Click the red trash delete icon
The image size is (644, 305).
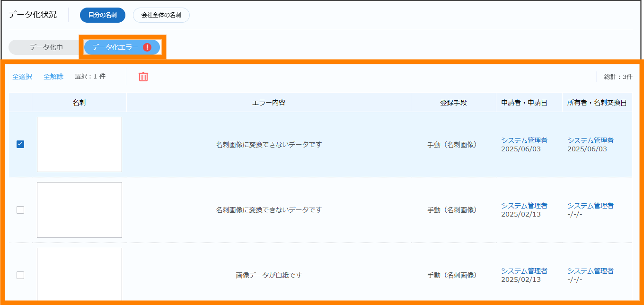pyautogui.click(x=143, y=77)
